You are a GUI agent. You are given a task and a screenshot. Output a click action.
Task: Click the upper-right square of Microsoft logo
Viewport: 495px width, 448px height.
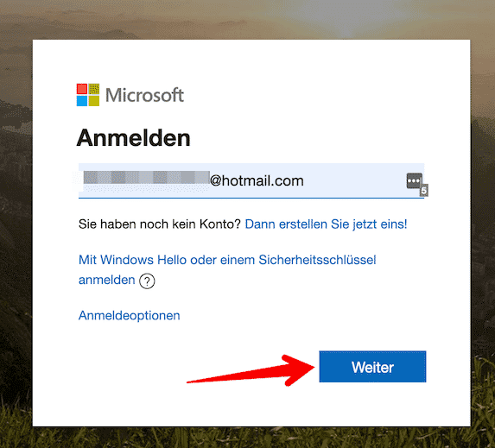click(x=94, y=89)
